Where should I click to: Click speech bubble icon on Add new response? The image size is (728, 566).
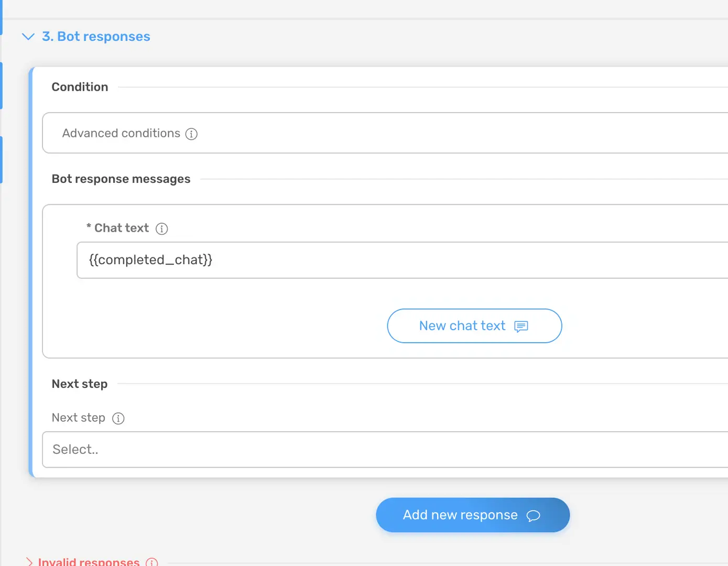(533, 516)
